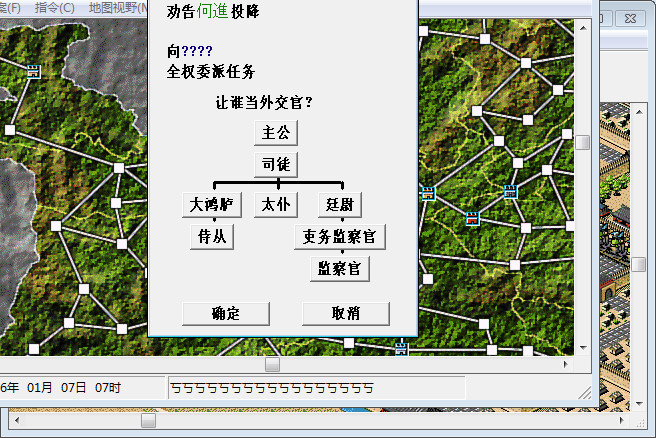
Task: Click the outer window's scroll-up arrow
Action: click(639, 112)
